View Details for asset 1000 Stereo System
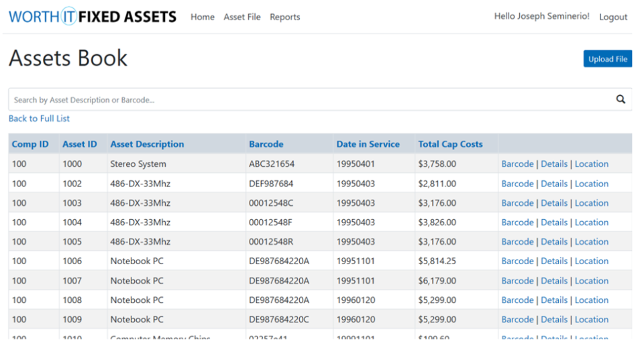The width and height of the screenshot is (644, 354). [x=553, y=164]
